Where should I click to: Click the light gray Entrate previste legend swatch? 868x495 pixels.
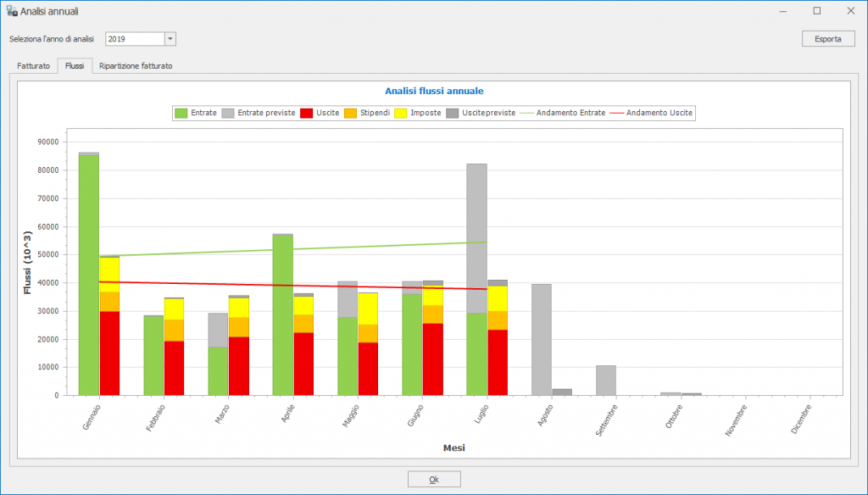[227, 113]
